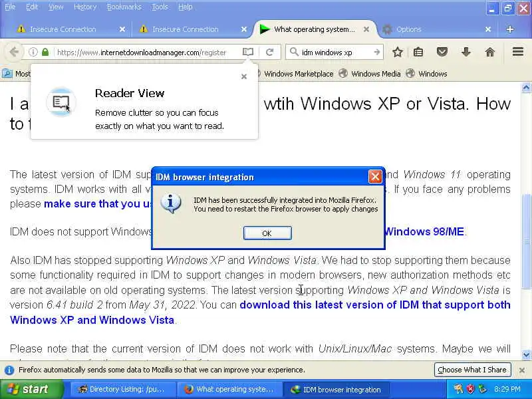Screen dimensions: 532x399
Task: Follow 'make sure that you' link
Action: click(x=98, y=203)
